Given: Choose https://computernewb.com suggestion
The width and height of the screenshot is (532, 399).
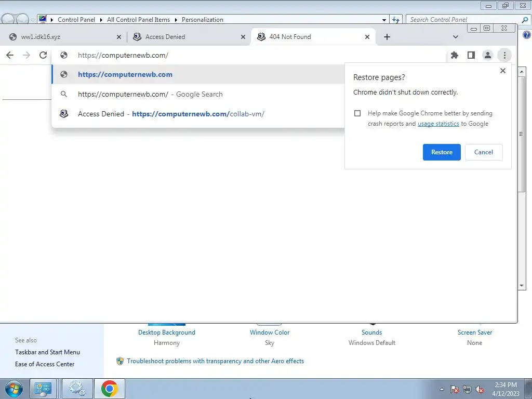Looking at the screenshot, I should tap(198, 74).
